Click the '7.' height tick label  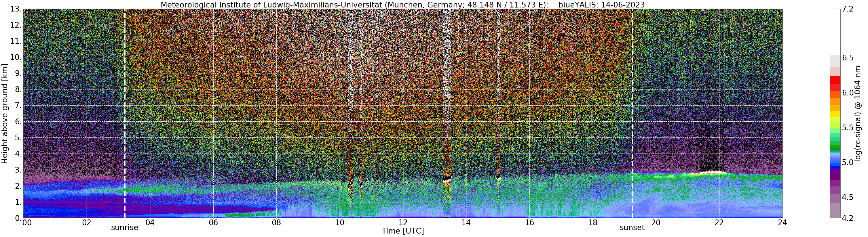[x=18, y=106]
